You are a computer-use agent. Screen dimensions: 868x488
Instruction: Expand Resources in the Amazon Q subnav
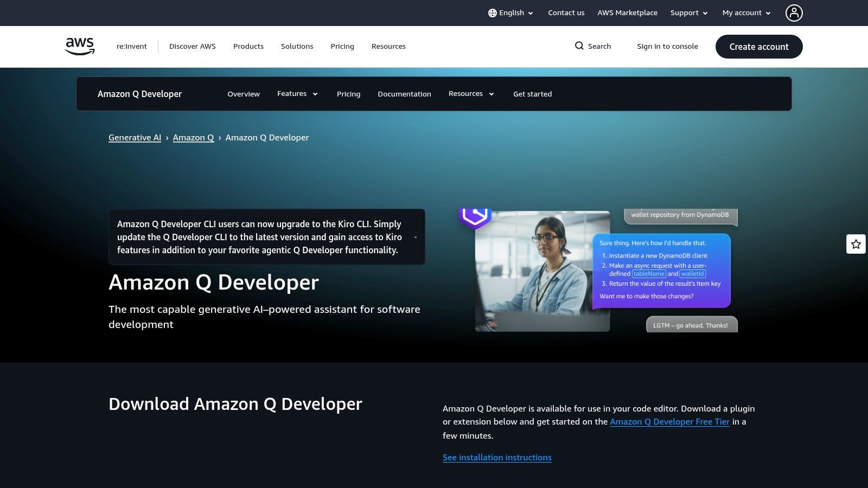(x=470, y=93)
